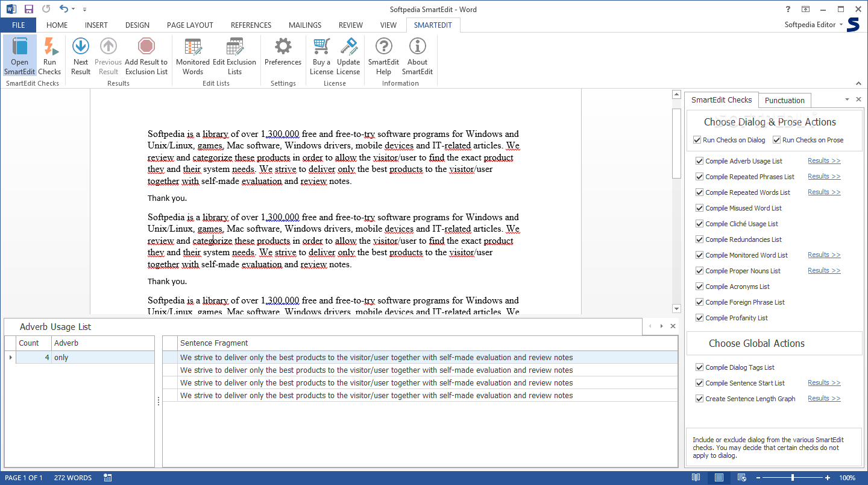Open About SmartEdit info
This screenshot has height=485, width=868.
(417, 56)
